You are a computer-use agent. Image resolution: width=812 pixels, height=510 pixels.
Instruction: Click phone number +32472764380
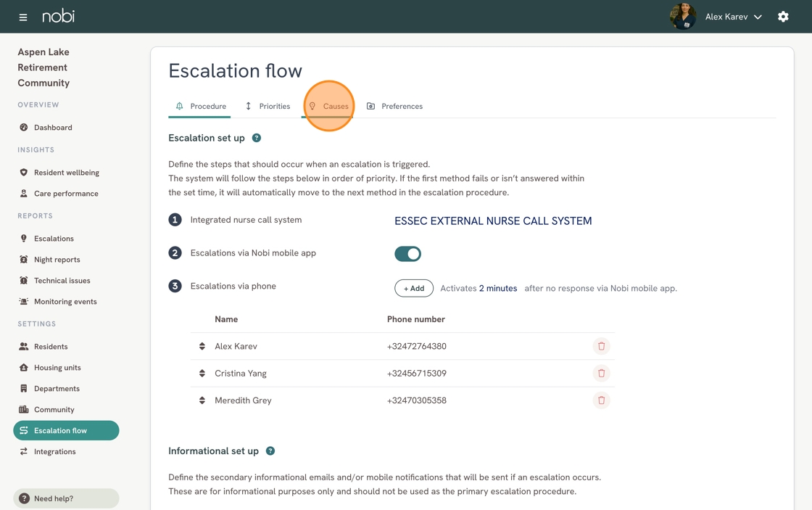(417, 346)
